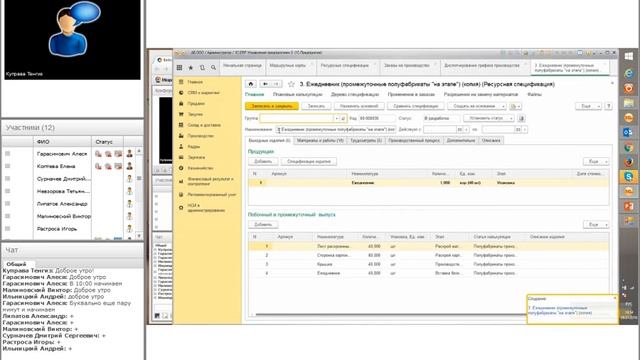Open the Производство sidebar section
This screenshot has width=640, height=360.
[200, 136]
